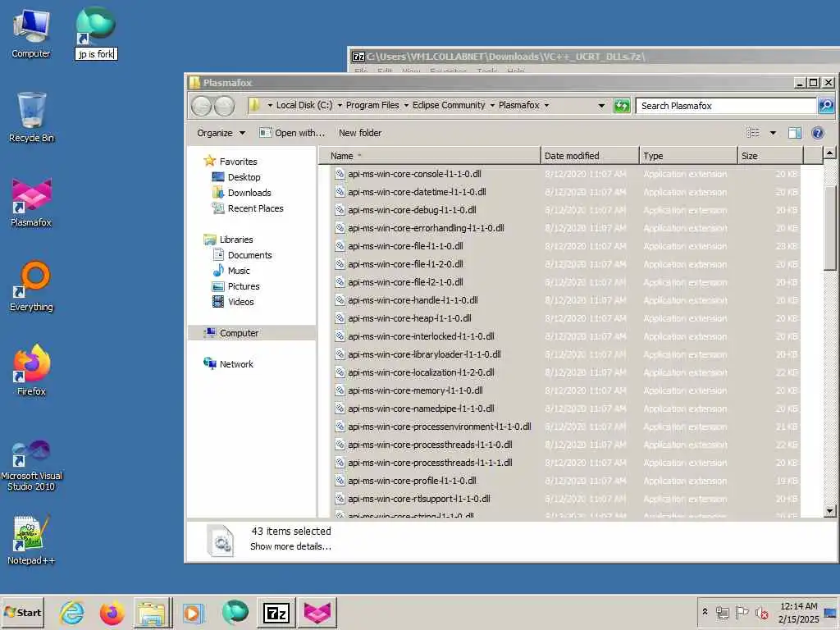The image size is (840, 630).
Task: Open the media player taskbar icon
Action: 193,612
